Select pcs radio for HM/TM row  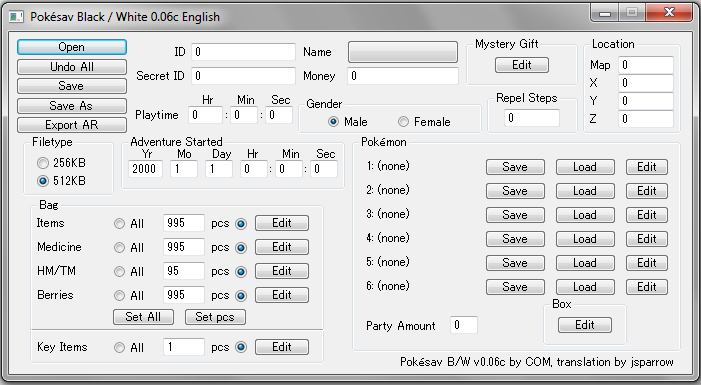coord(241,271)
